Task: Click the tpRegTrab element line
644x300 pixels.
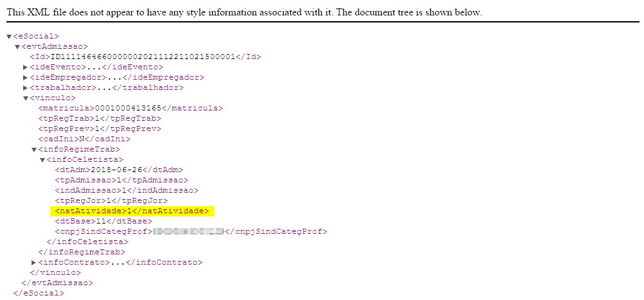Action: pyautogui.click(x=99, y=119)
